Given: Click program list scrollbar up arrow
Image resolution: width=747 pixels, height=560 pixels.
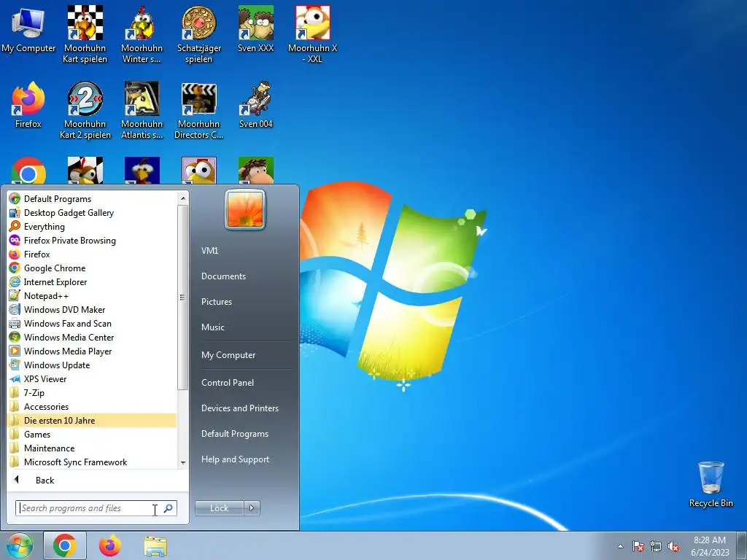Looking at the screenshot, I should (x=183, y=198).
